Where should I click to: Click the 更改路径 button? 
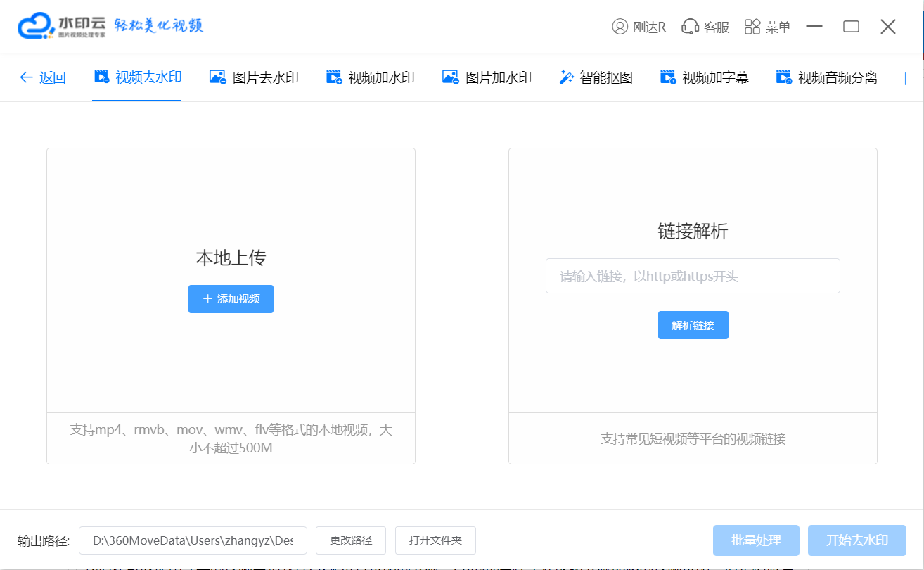click(351, 540)
